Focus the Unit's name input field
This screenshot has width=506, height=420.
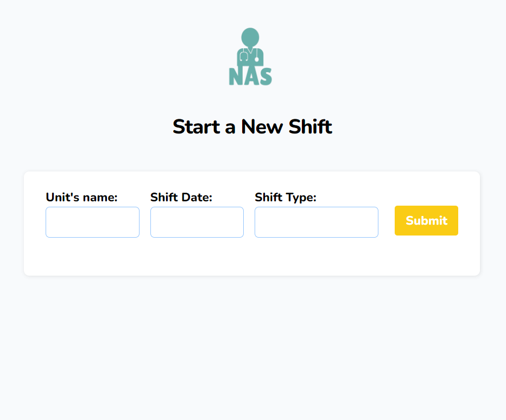93,222
